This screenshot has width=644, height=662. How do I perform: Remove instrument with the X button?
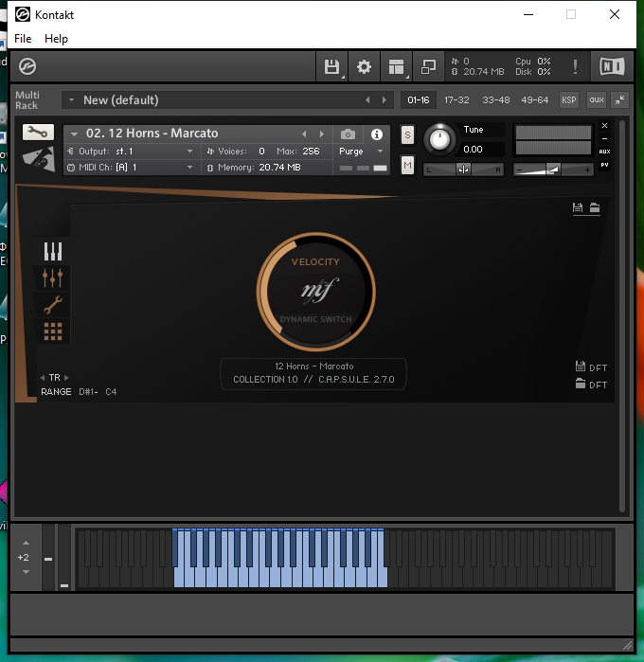pyautogui.click(x=605, y=125)
